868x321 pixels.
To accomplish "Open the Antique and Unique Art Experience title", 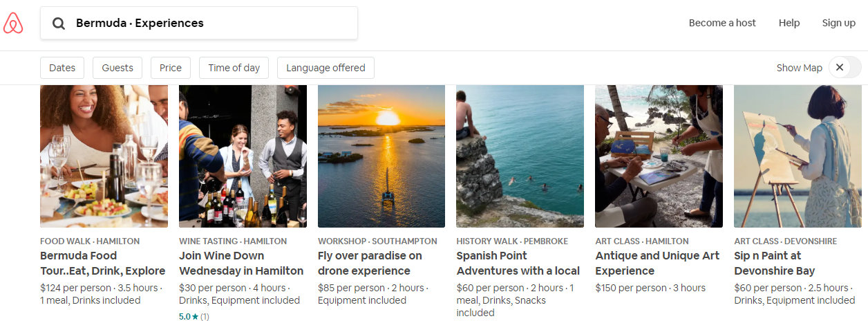I will 657,264.
